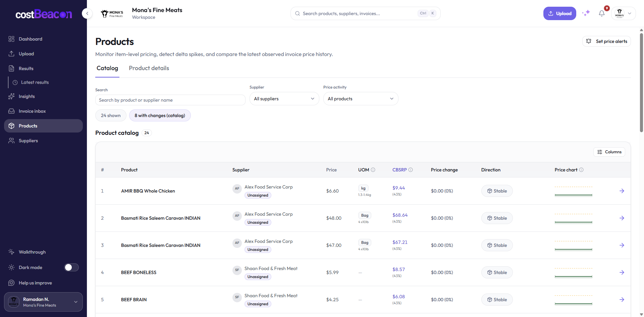Click the 24 shown chip
This screenshot has width=644, height=317.
(111, 115)
